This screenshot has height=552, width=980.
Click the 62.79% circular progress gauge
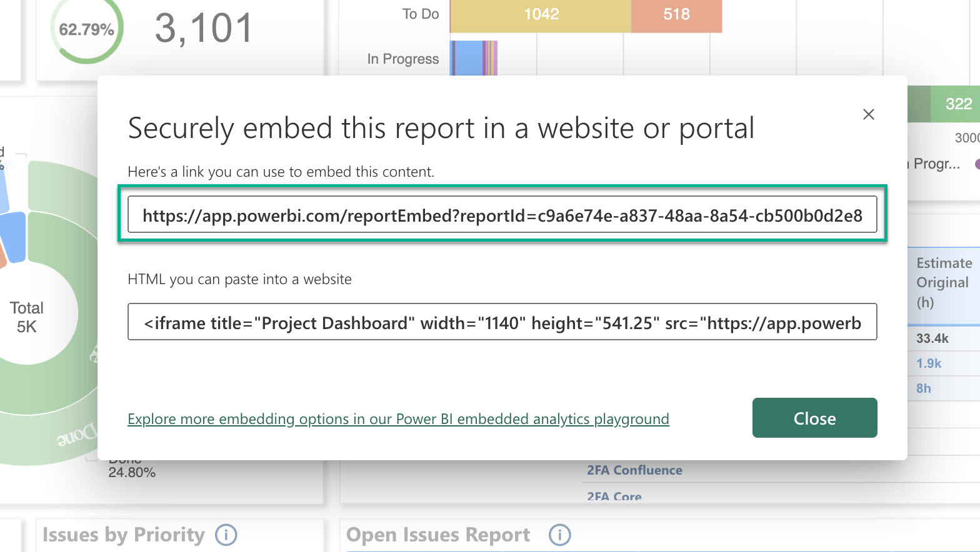point(86,29)
